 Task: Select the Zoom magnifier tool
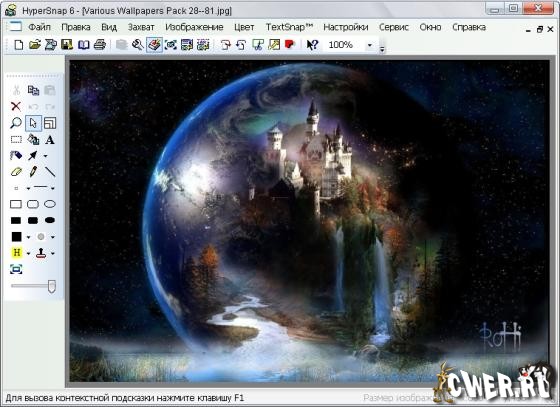[x=16, y=123]
